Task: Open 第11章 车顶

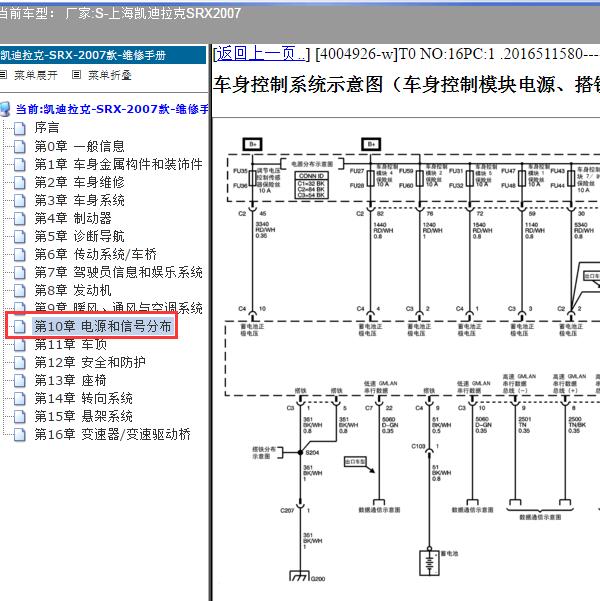Action: click(x=71, y=344)
